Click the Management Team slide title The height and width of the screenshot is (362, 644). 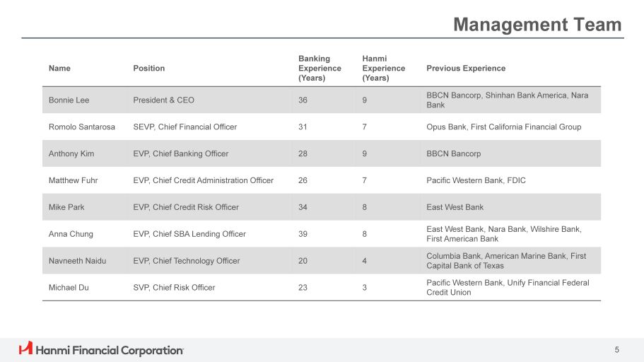tap(537, 25)
